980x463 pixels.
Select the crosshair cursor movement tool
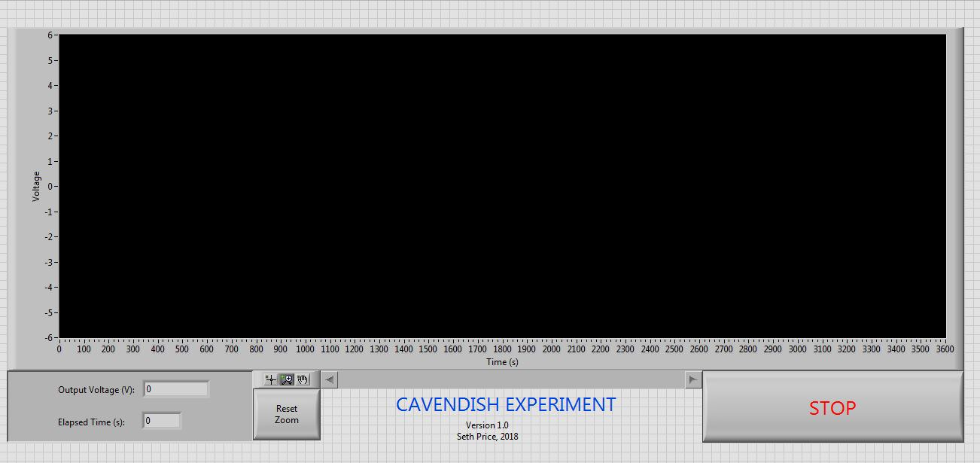tap(271, 379)
